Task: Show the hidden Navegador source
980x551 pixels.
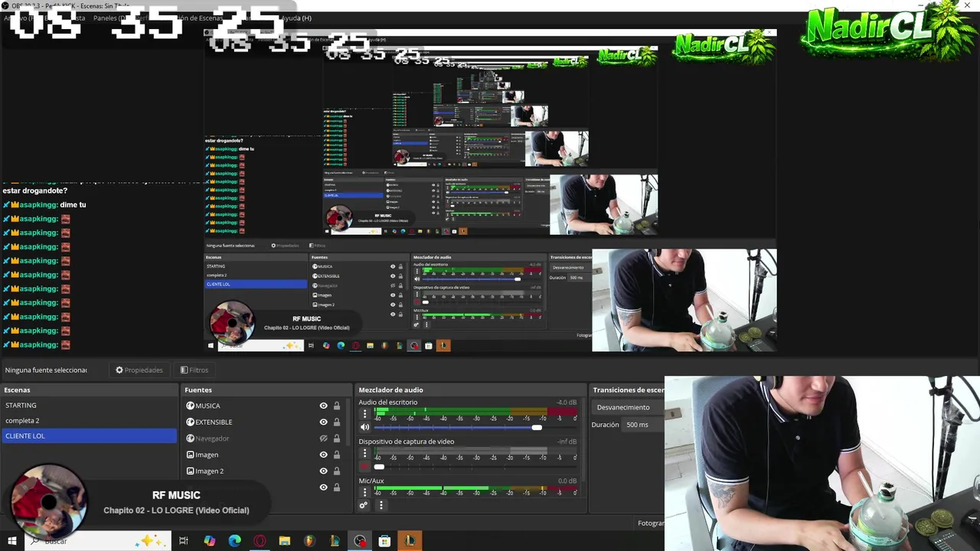Action: click(323, 439)
